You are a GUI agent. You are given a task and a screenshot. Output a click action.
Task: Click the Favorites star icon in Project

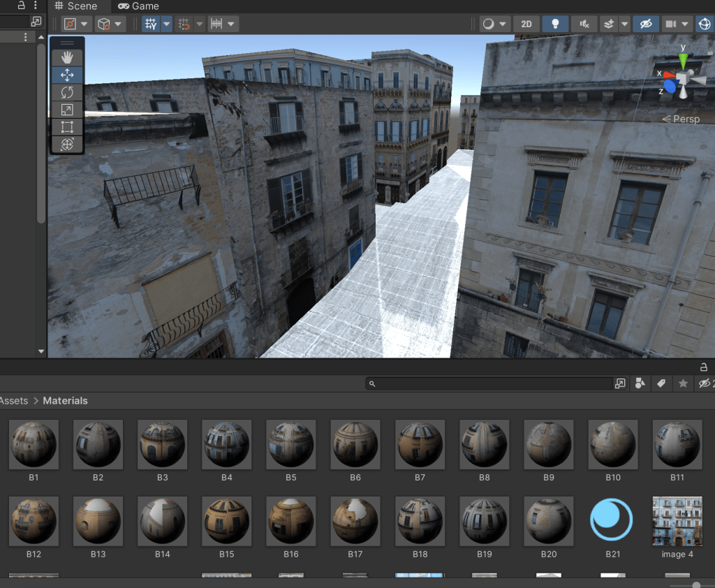(683, 383)
